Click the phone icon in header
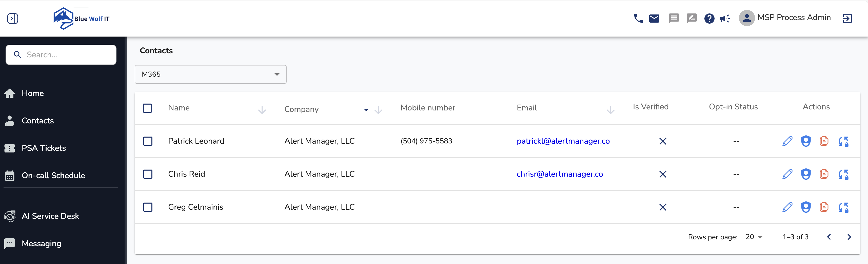 point(638,18)
